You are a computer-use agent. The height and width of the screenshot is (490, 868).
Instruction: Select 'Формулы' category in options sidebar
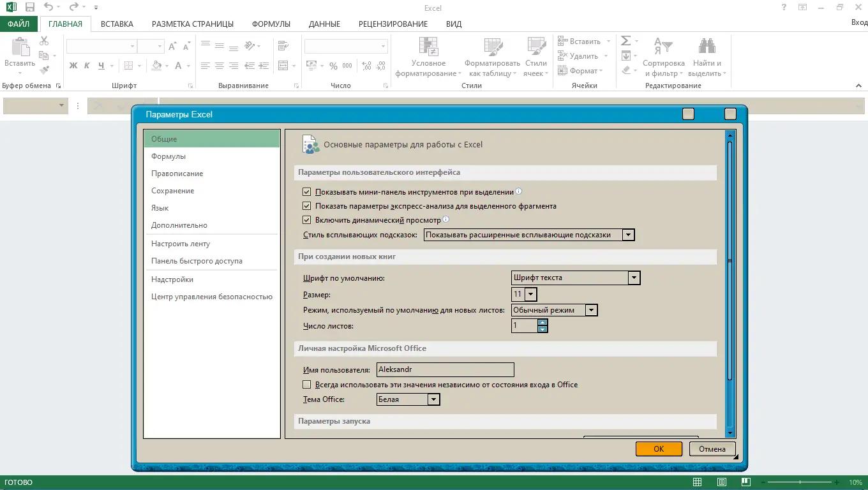pyautogui.click(x=212, y=156)
